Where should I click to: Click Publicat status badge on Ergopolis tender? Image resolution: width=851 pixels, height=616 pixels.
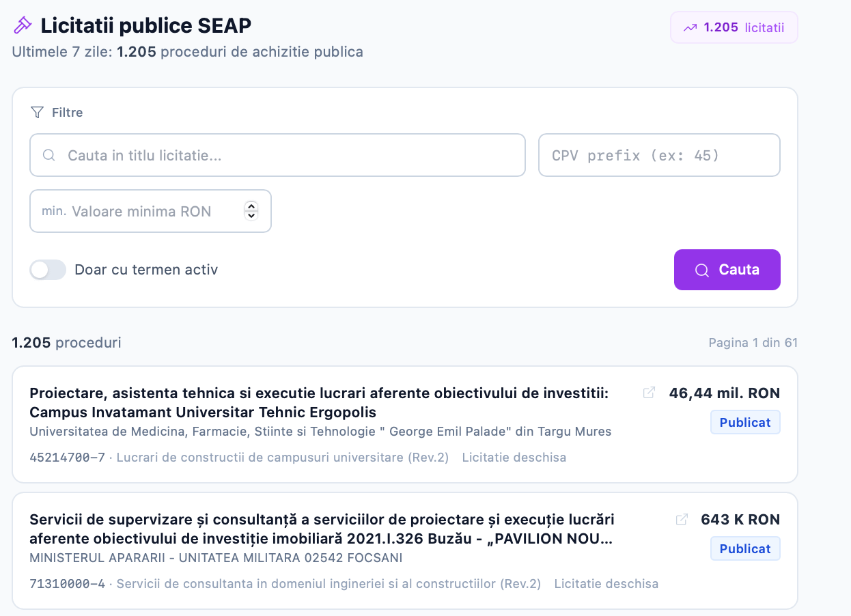click(x=745, y=422)
